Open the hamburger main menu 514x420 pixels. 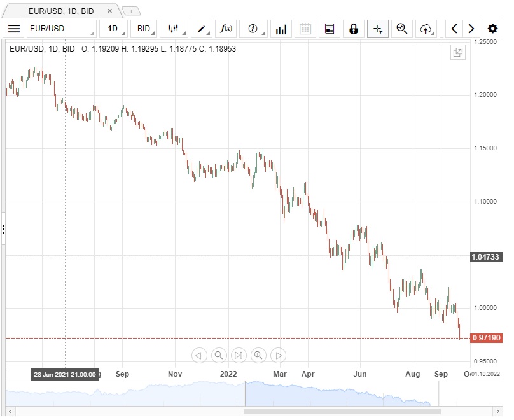pyautogui.click(x=14, y=29)
